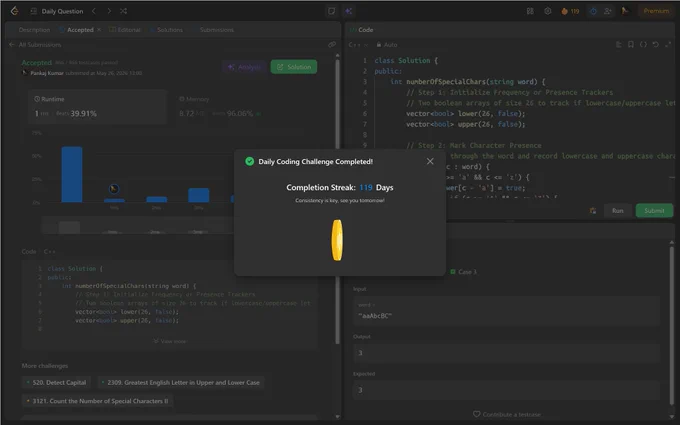Click the Contribute a testcase link
This screenshot has width=680, height=425.
507,415
